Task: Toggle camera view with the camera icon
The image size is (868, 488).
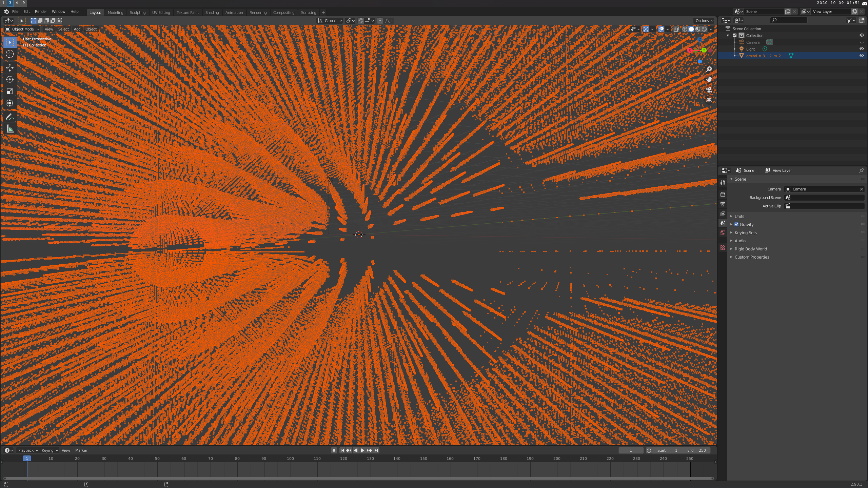Action: pyautogui.click(x=709, y=90)
